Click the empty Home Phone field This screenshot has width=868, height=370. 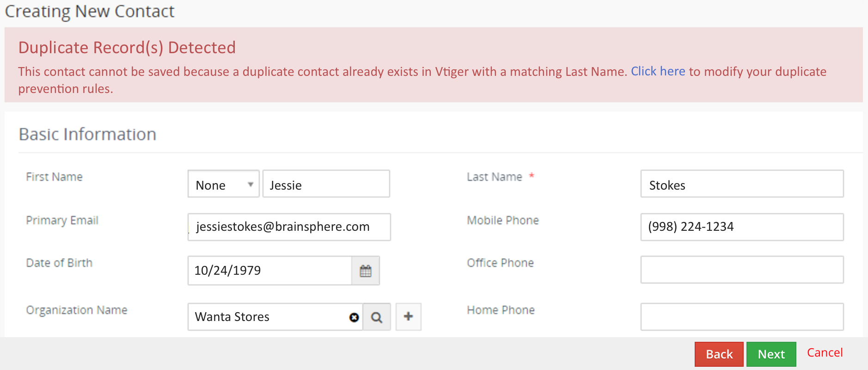click(x=741, y=317)
